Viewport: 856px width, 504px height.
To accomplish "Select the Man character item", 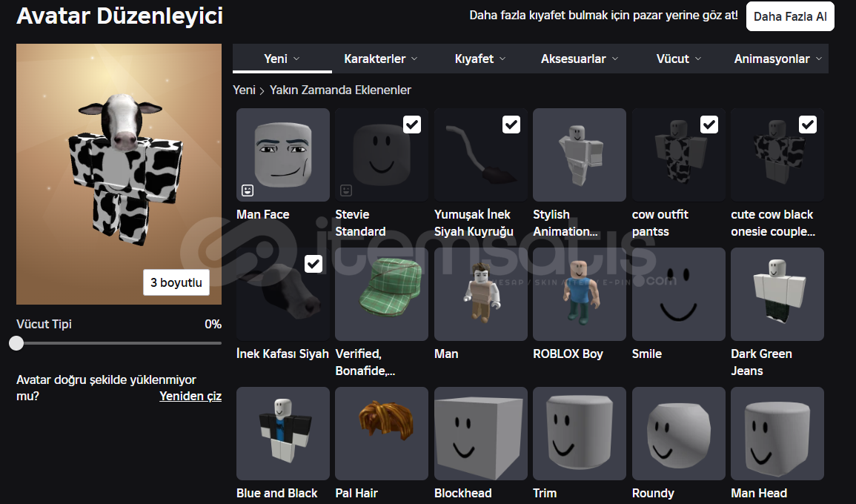I will pyautogui.click(x=480, y=294).
